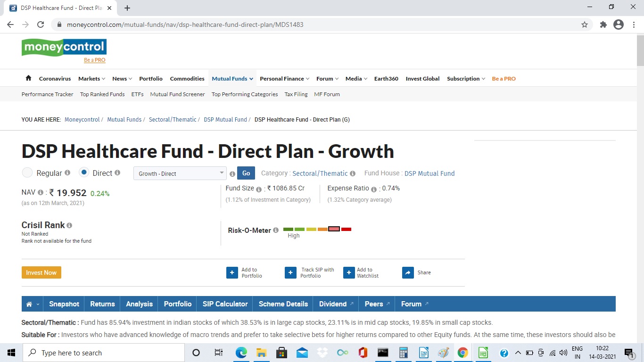Click the Add to Watchlist plus icon

pyautogui.click(x=349, y=272)
